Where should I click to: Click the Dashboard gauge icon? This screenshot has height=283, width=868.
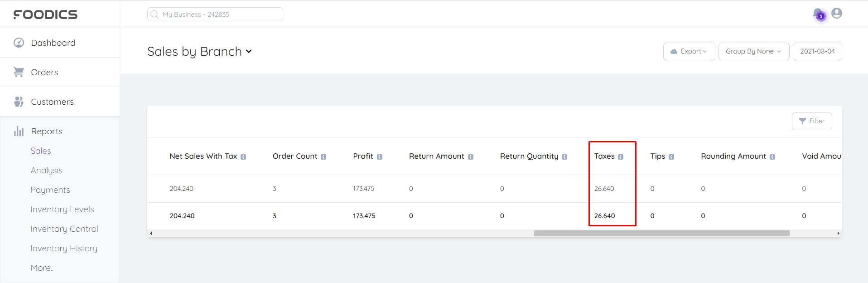pyautogui.click(x=19, y=43)
